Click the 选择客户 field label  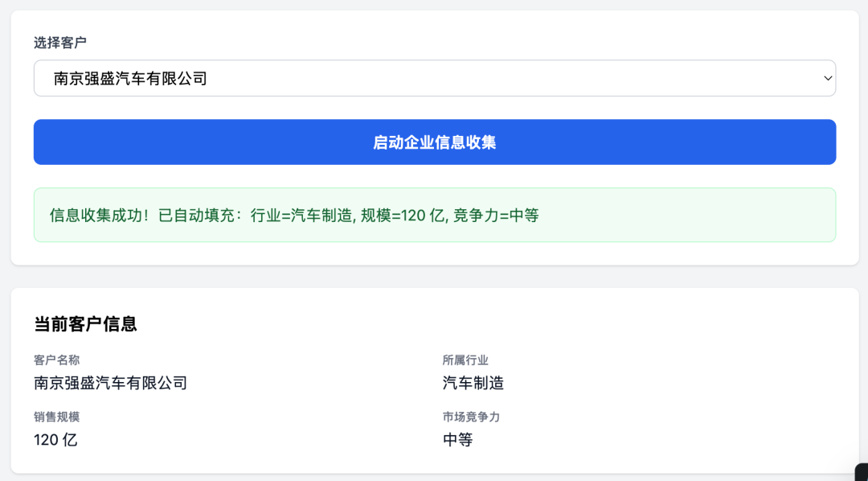[x=60, y=43]
